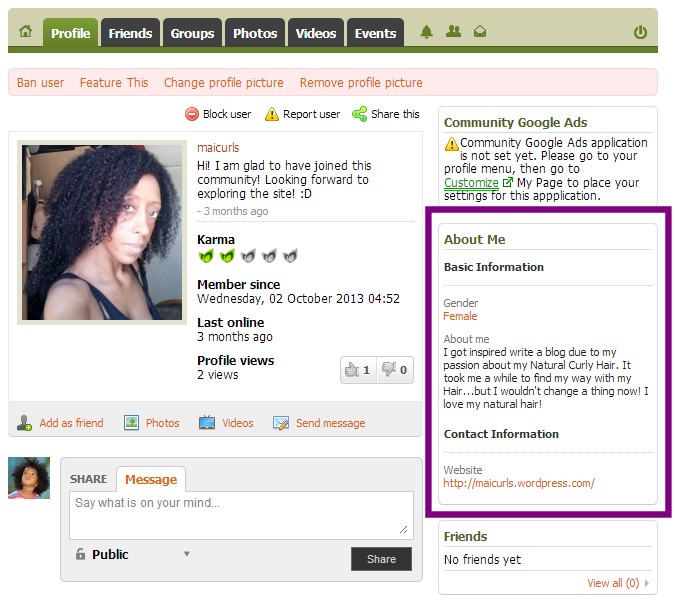Open the Public privacy dropdown
This screenshot has width=675, height=609.
pos(133,554)
